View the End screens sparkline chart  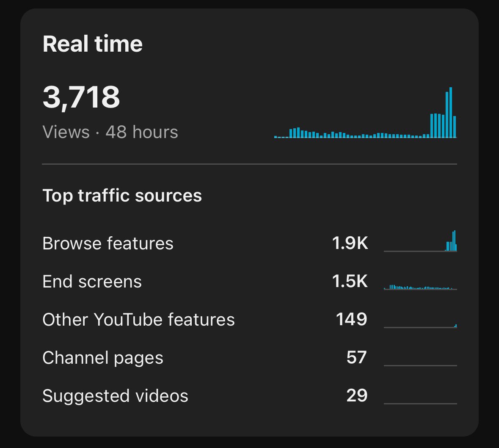(x=420, y=287)
